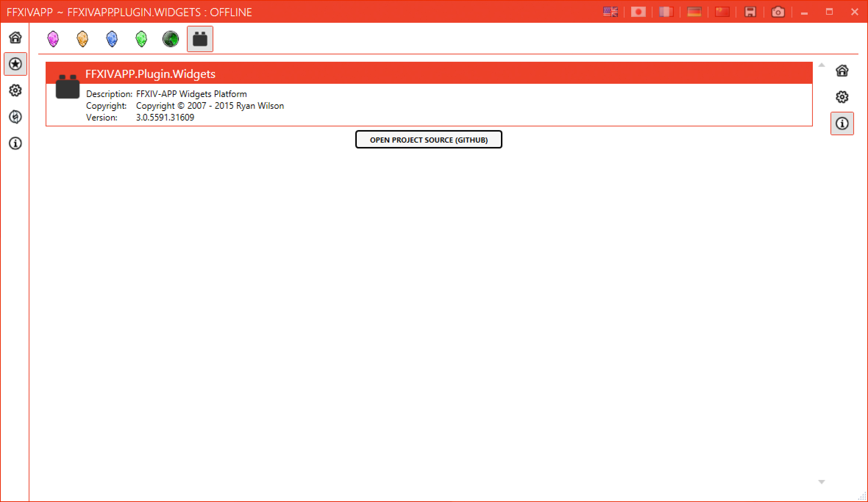Select the pink crystal plugin tab
This screenshot has width=868, height=502.
53,39
